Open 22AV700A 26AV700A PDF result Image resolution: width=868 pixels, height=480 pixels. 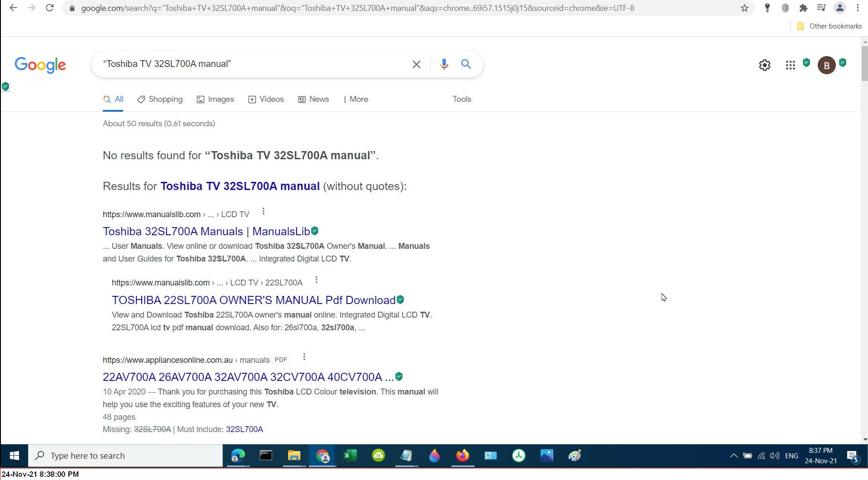pos(248,377)
